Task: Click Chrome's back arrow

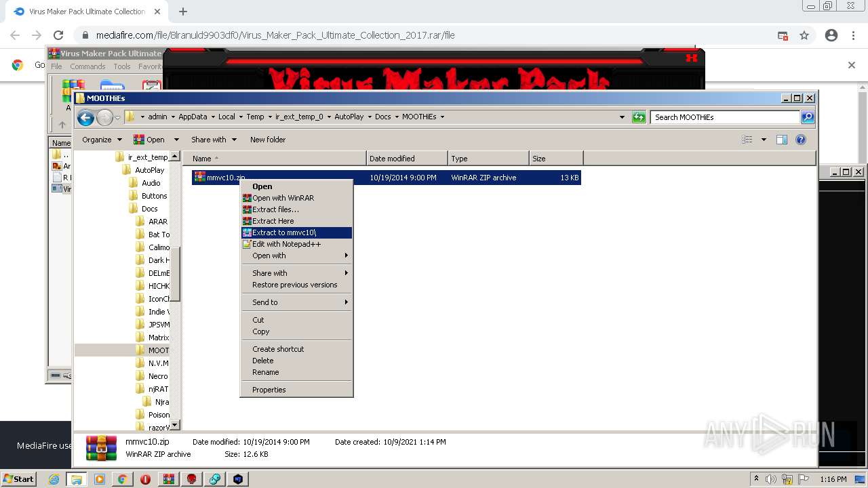Action: [x=15, y=35]
